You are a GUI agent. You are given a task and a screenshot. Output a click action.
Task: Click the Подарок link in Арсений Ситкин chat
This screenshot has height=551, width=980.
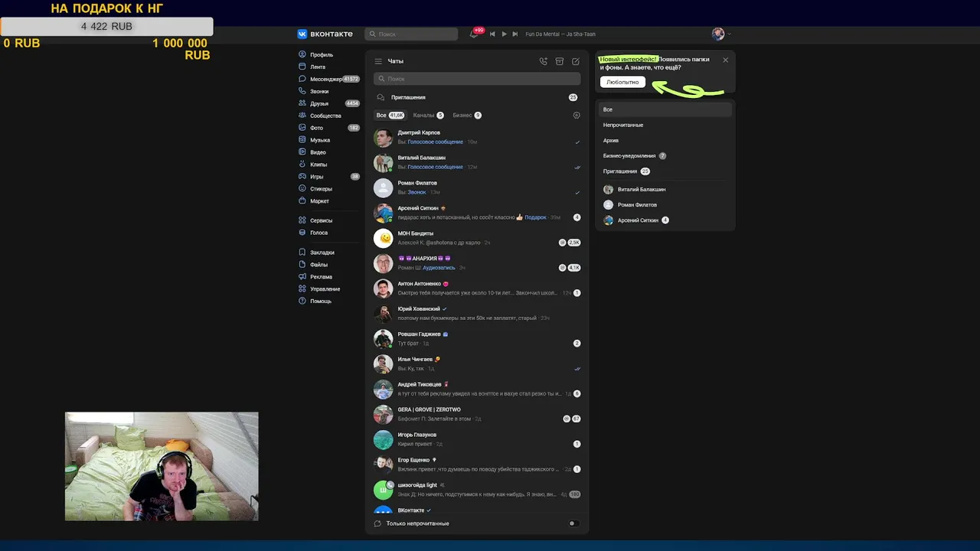click(x=535, y=217)
